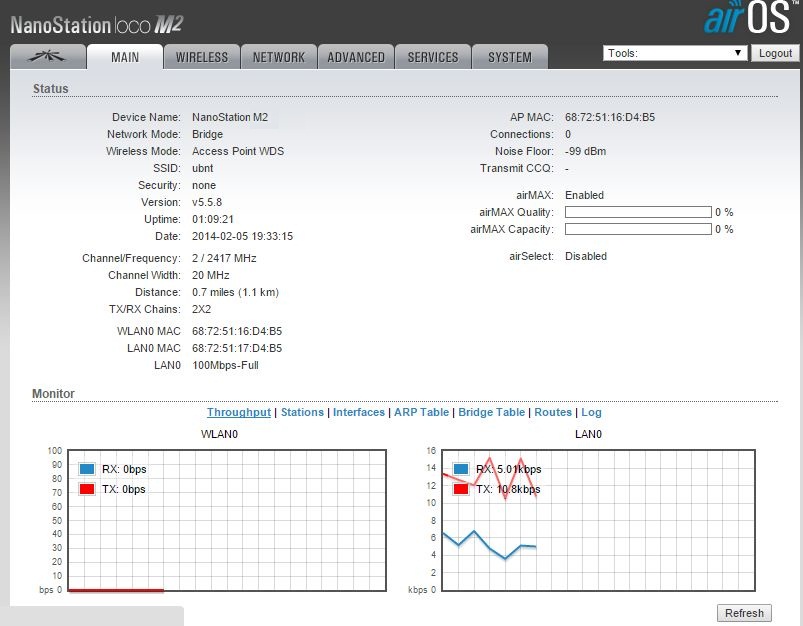Open the Stations monitor link
Image resolution: width=803 pixels, height=626 pixels.
click(302, 412)
